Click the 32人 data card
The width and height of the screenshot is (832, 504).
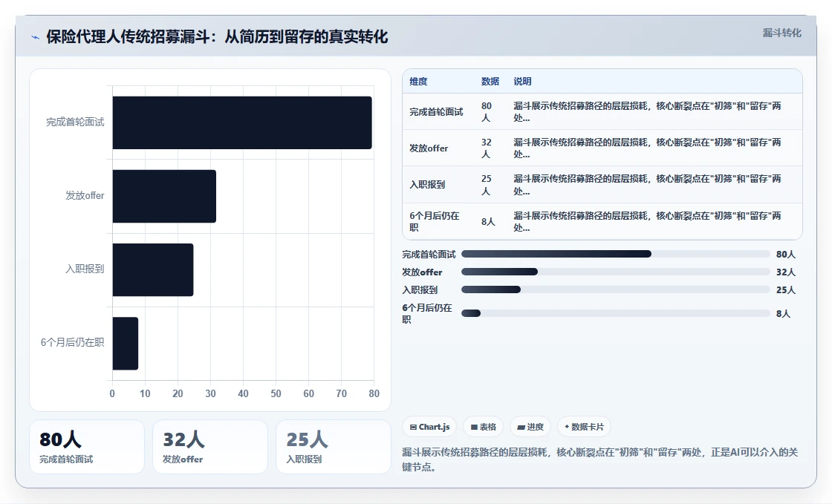[210, 447]
